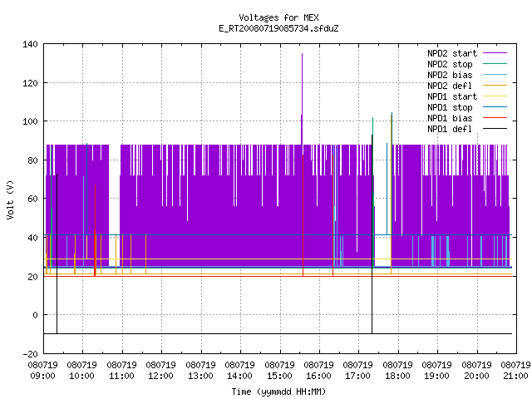Select the 'NPD1 defl' legend label
Viewport: 532px width, 399px height.
450,130
